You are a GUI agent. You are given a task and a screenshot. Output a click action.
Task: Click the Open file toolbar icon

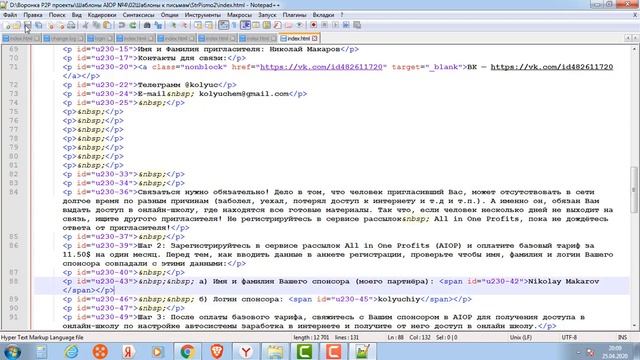pos(16,25)
